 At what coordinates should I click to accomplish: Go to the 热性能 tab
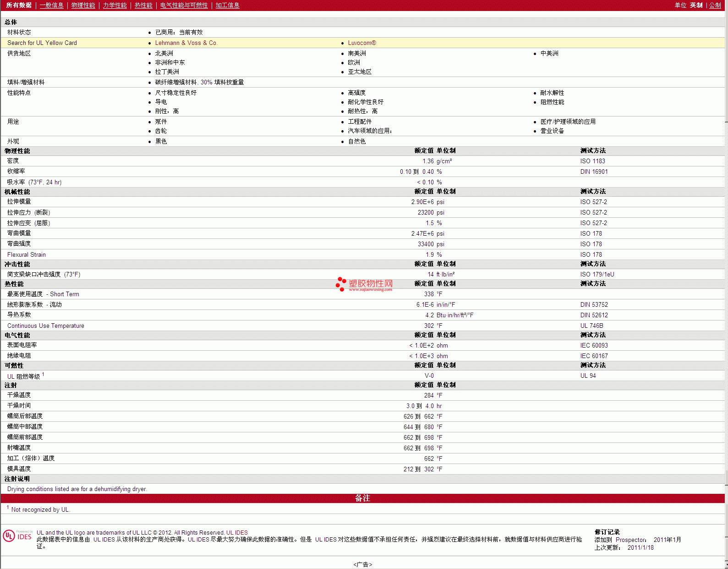pos(143,6)
